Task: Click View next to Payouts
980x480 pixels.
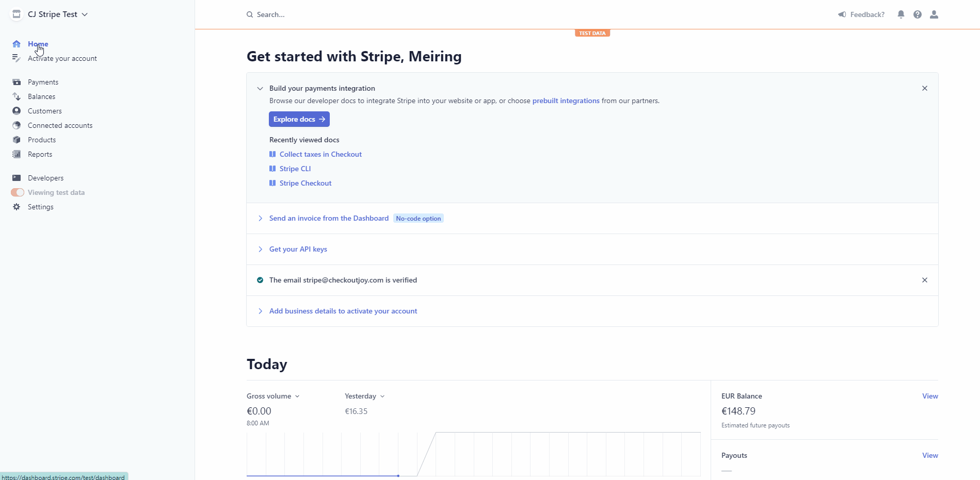Action: [930, 455]
